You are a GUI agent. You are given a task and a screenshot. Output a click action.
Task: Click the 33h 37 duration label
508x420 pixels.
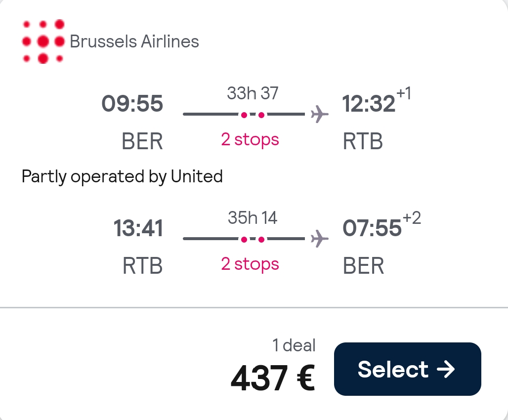pyautogui.click(x=253, y=93)
